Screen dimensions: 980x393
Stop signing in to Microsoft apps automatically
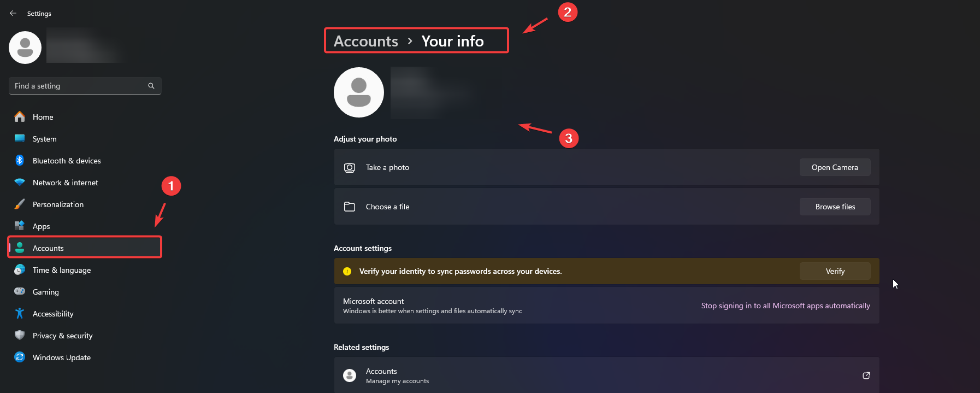pyautogui.click(x=785, y=306)
